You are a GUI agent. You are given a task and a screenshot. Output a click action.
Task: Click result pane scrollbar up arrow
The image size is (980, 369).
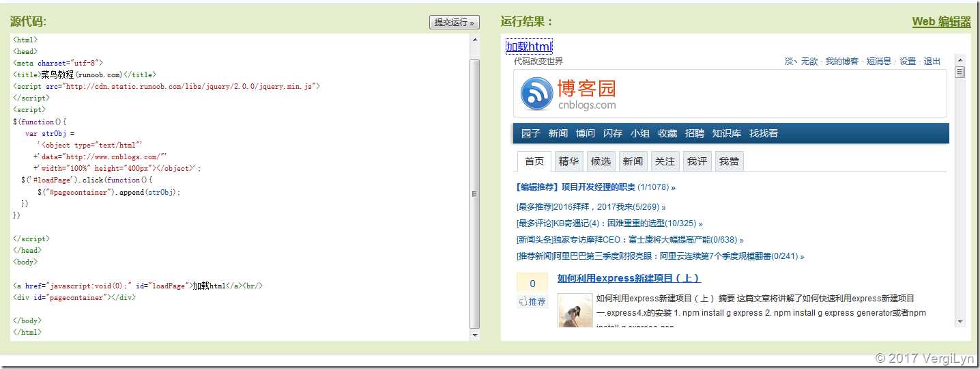click(x=960, y=60)
